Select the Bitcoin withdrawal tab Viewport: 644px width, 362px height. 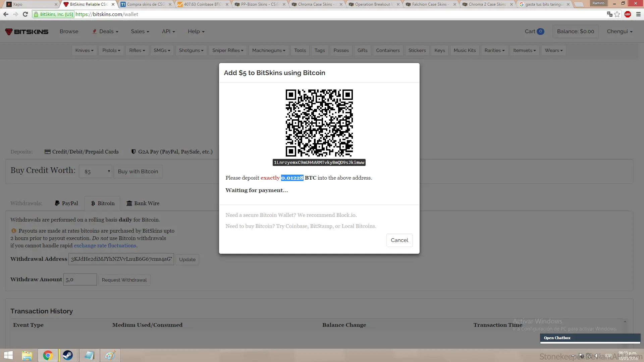[102, 203]
